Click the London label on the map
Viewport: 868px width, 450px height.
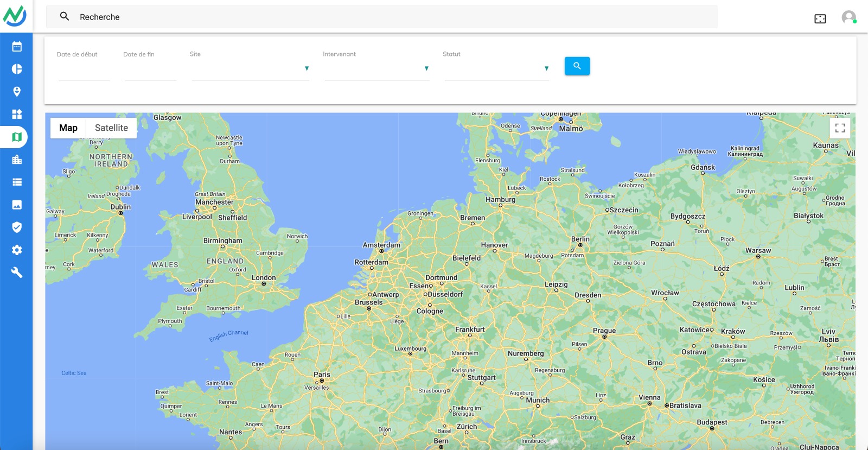coord(264,277)
